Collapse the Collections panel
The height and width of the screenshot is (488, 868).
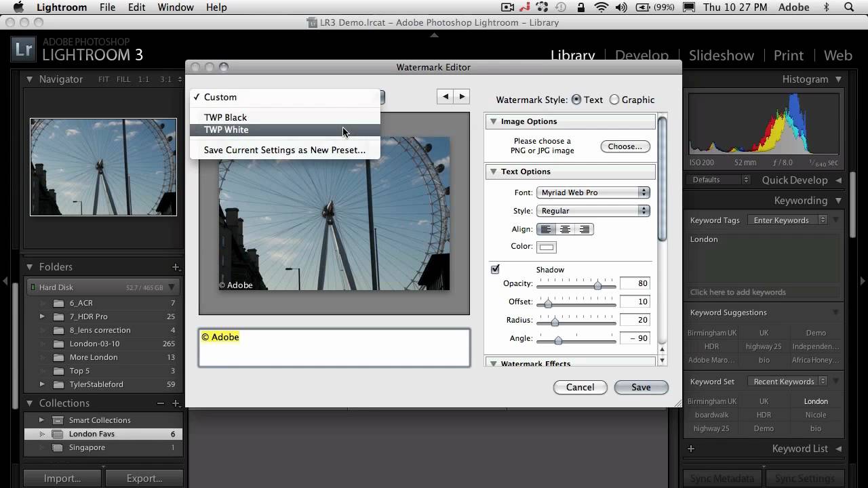click(x=30, y=403)
